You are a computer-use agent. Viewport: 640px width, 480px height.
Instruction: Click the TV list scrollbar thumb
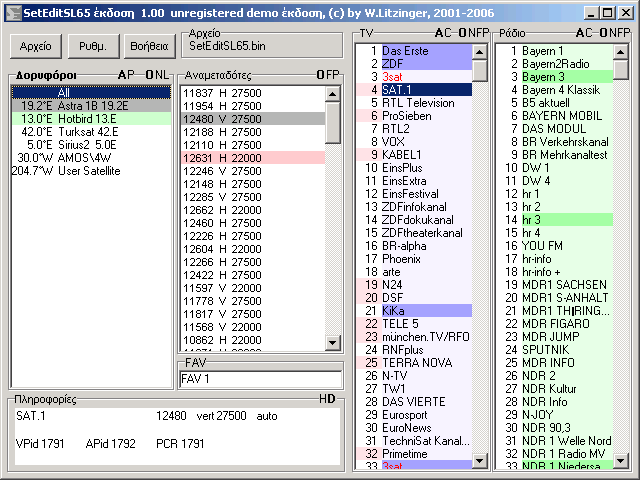click(x=480, y=70)
